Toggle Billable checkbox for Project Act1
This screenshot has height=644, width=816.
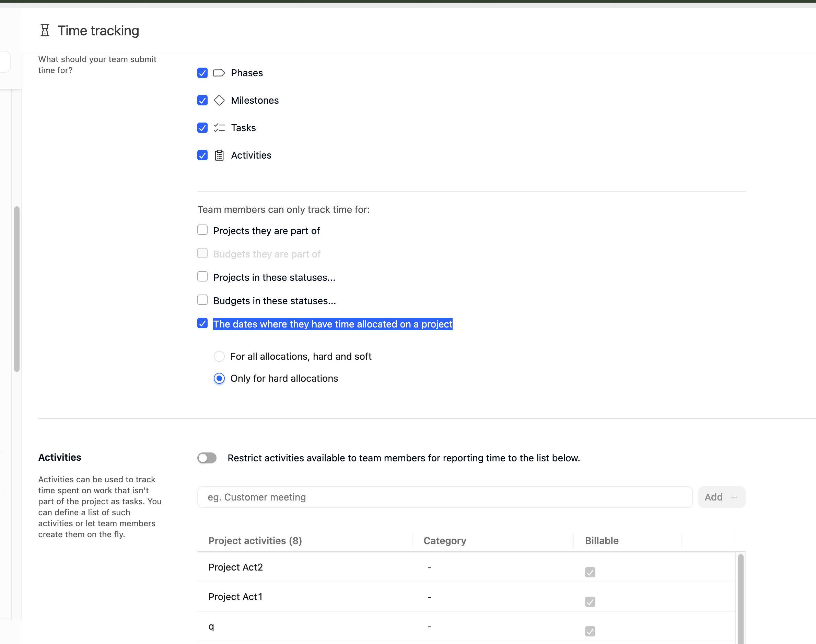pyautogui.click(x=590, y=601)
